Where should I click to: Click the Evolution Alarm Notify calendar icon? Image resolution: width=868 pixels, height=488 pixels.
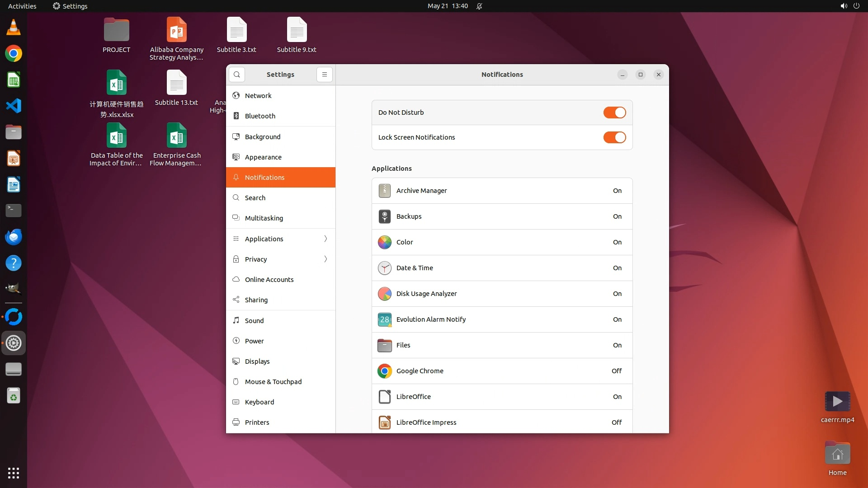384,319
